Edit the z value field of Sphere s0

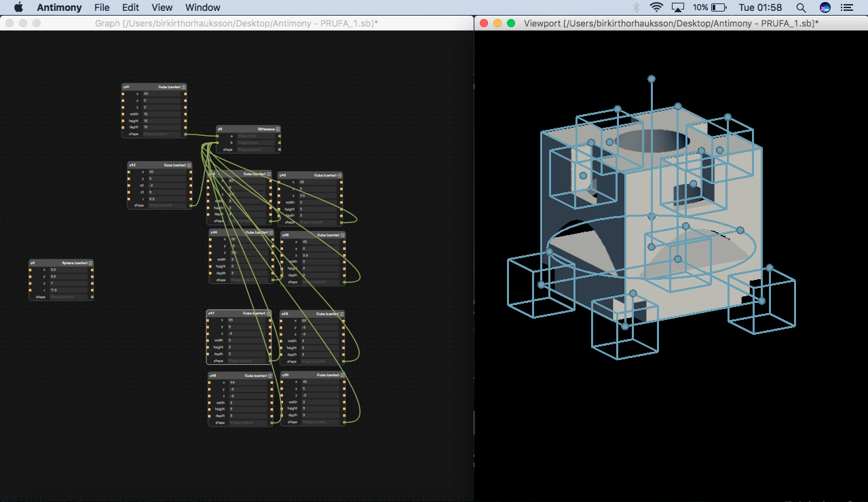click(x=69, y=283)
